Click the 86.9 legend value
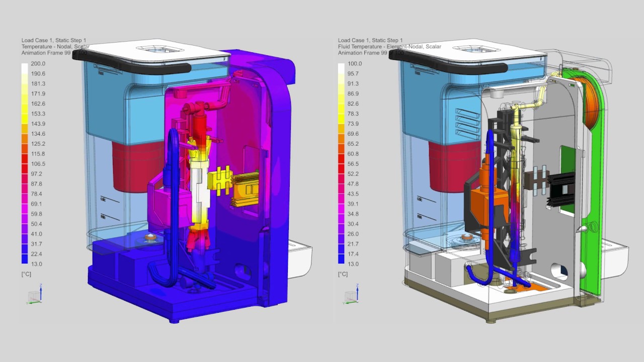 (x=353, y=94)
